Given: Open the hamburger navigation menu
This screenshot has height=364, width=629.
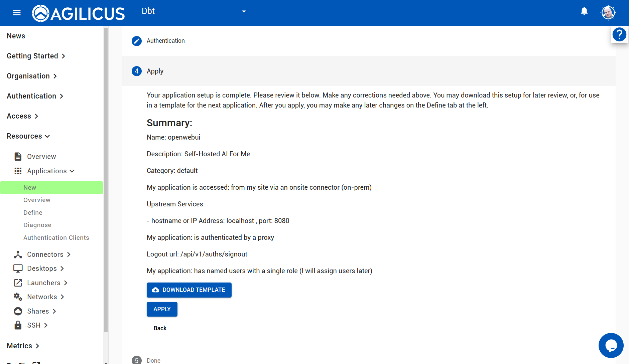Looking at the screenshot, I should click(17, 13).
